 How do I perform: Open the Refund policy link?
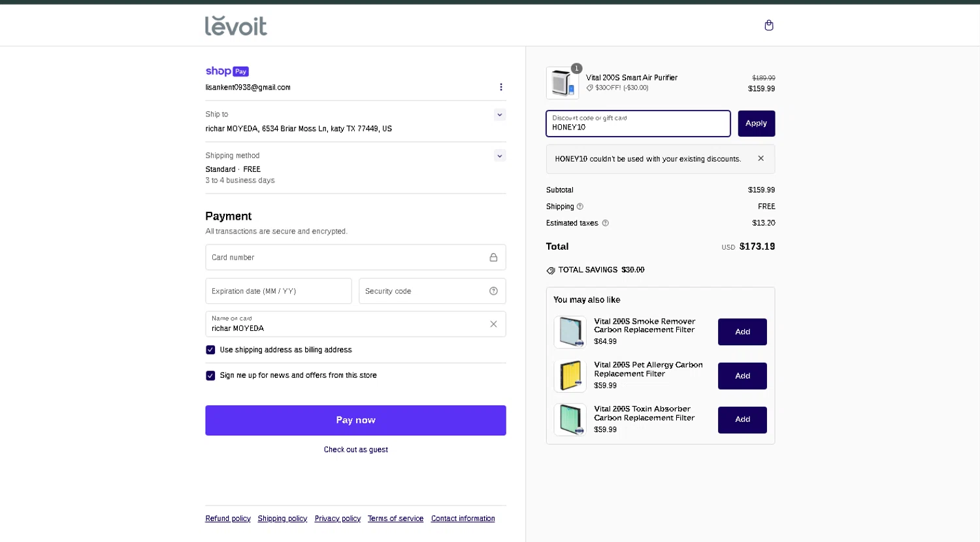tap(228, 518)
